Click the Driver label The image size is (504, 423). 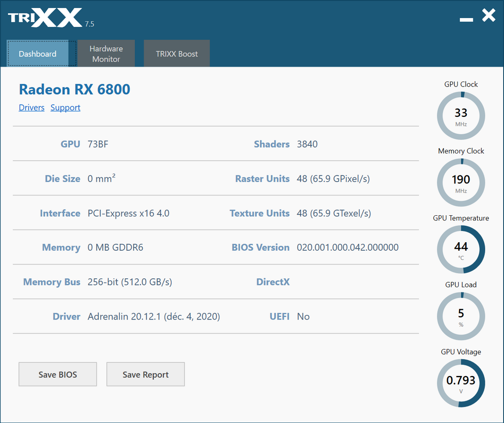coord(66,317)
